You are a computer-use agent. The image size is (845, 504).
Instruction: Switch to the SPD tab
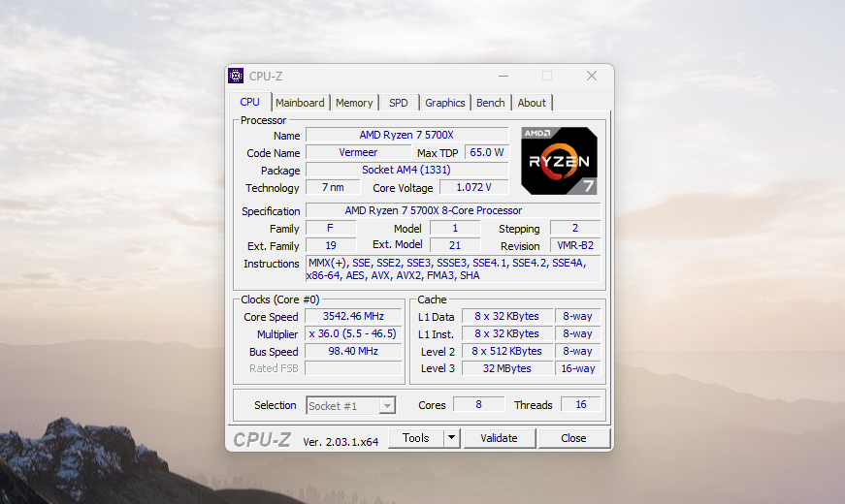[399, 103]
